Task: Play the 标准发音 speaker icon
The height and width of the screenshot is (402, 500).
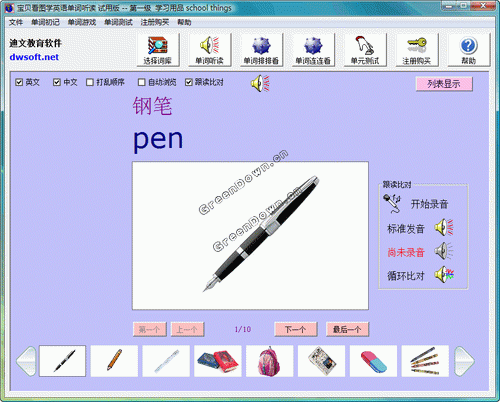Action: click(x=444, y=228)
